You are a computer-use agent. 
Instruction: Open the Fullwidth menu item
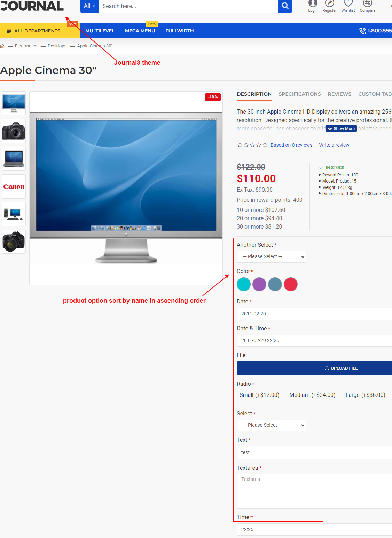tap(180, 31)
